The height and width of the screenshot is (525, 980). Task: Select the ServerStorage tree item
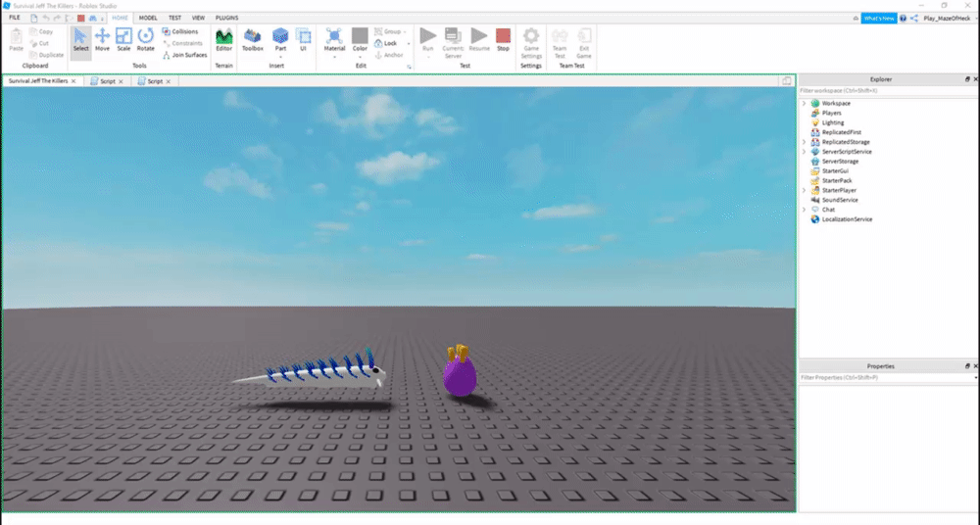point(840,162)
